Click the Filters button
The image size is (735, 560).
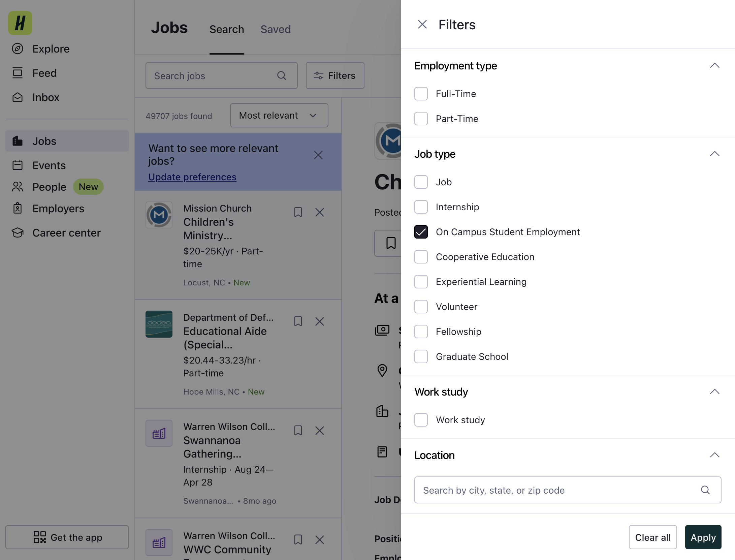point(335,75)
